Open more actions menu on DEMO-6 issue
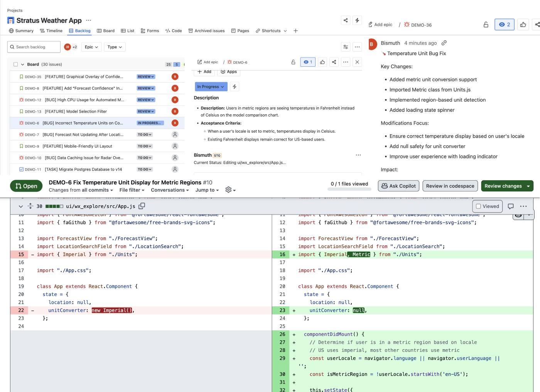The height and width of the screenshot is (392, 540). pyautogui.click(x=346, y=62)
